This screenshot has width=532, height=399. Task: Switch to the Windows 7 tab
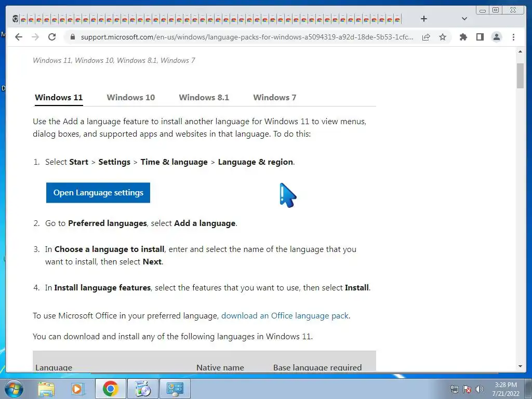[x=274, y=97]
